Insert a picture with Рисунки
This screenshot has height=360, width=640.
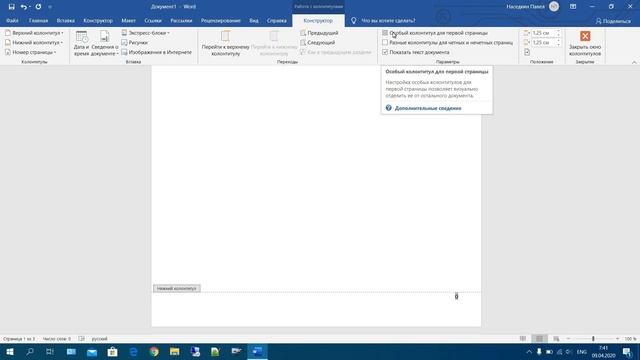pyautogui.click(x=135, y=42)
